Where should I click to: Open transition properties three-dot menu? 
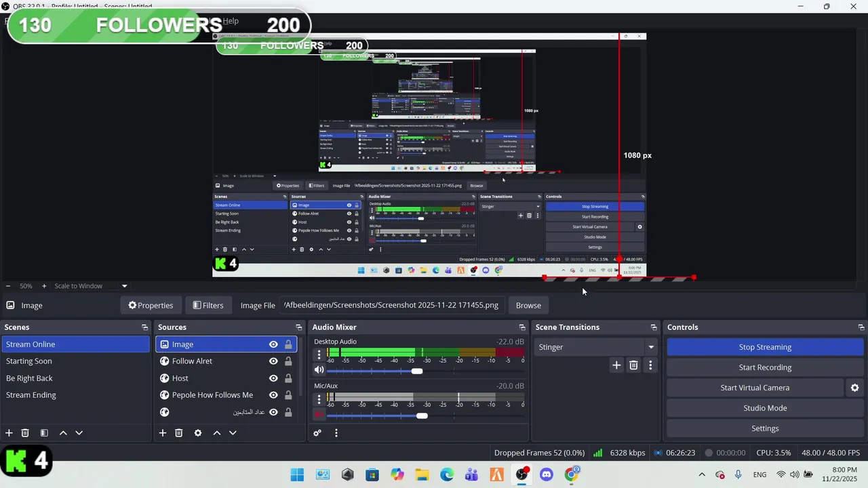(x=650, y=365)
